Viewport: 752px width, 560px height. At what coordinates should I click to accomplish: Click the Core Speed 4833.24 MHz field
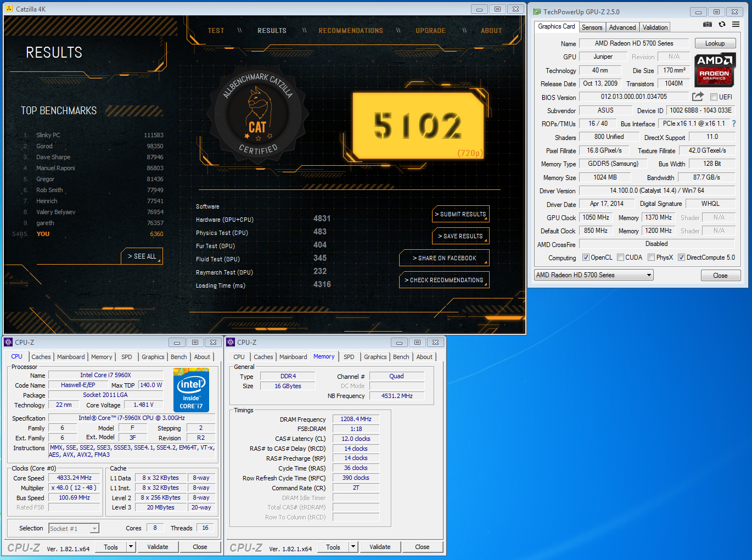click(x=74, y=478)
